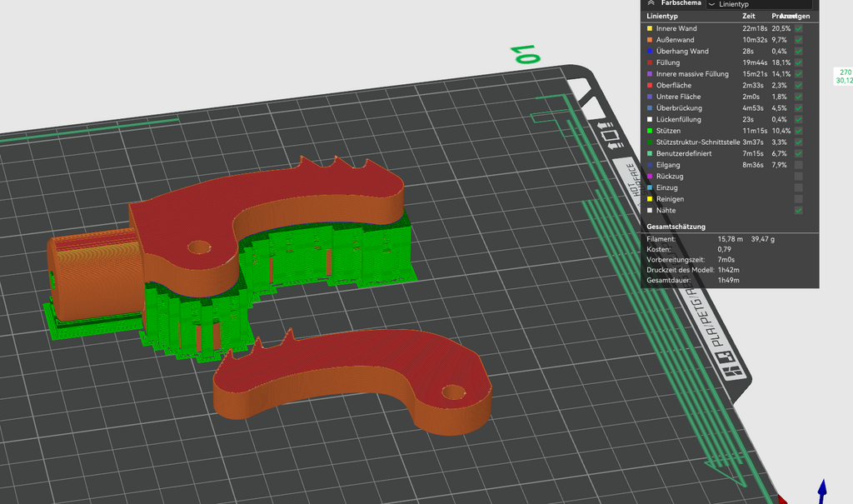Image resolution: width=853 pixels, height=504 pixels.
Task: Turn off the Nähte seam checkbox
Action: [x=798, y=210]
